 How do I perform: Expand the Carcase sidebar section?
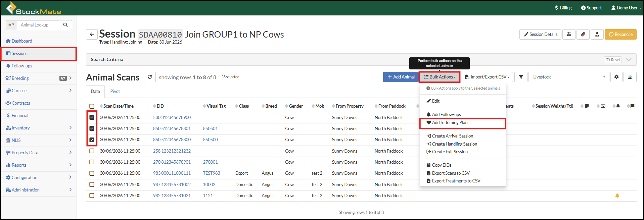click(x=70, y=91)
